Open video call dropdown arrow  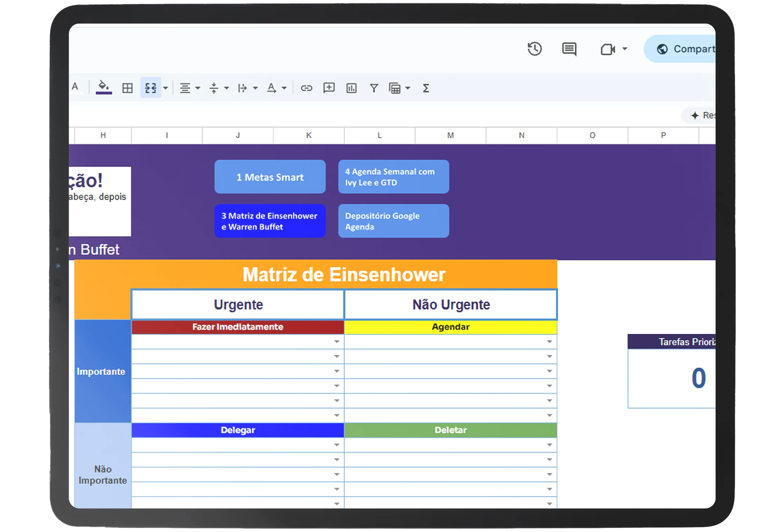click(625, 49)
